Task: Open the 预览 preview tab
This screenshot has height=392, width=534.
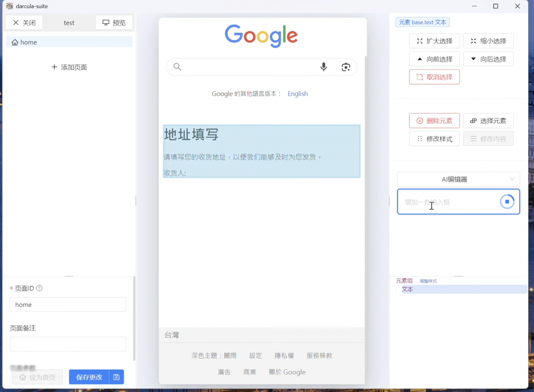Action: (114, 23)
